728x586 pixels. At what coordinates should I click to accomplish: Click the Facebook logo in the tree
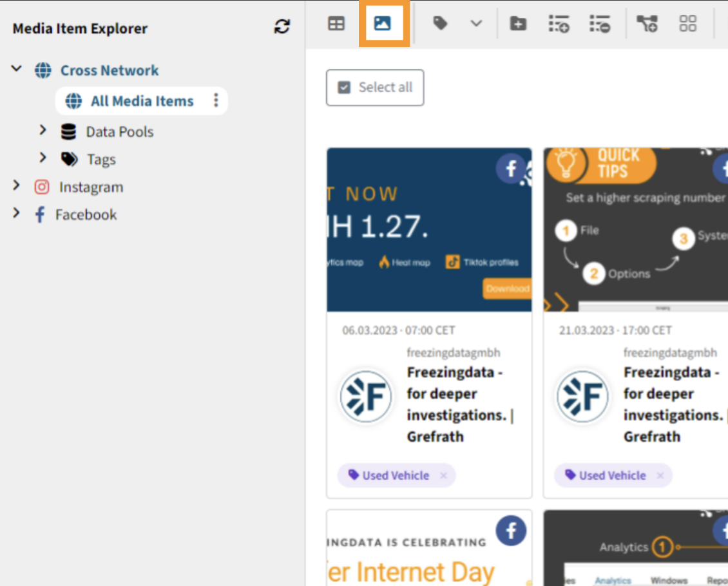[x=40, y=215]
